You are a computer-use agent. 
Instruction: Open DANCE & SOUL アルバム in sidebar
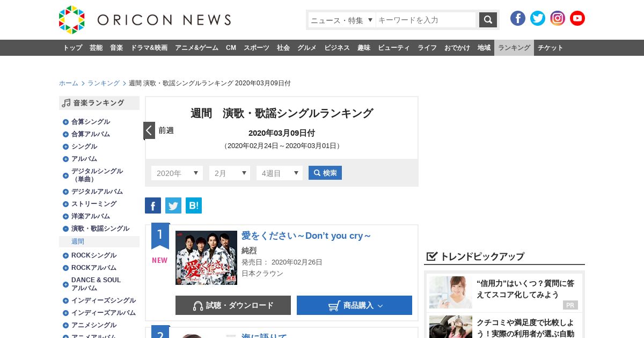(x=96, y=284)
